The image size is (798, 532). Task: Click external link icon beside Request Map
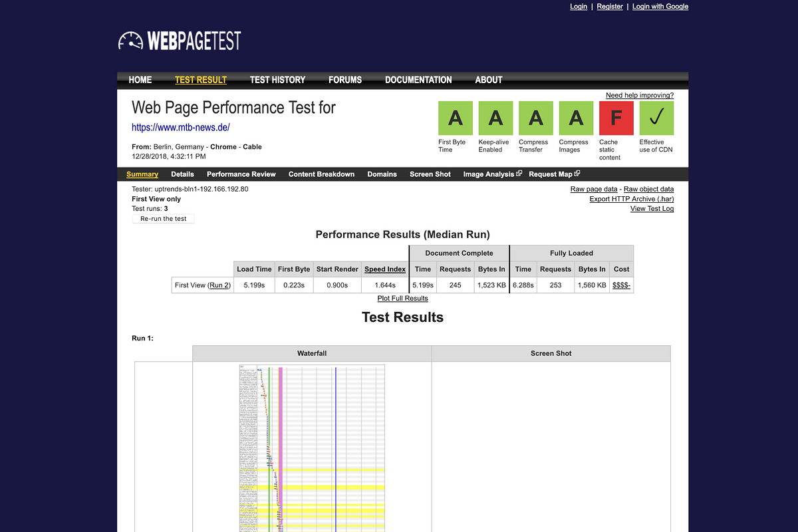coord(577,174)
